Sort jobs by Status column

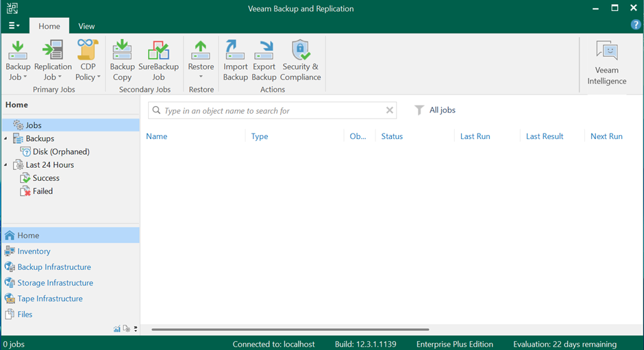[392, 136]
